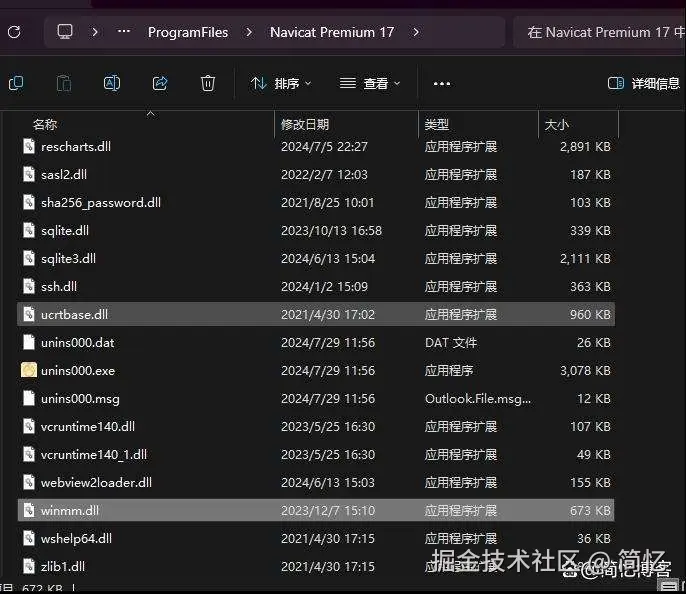The image size is (686, 594).
Task: Select file sqlite3.dll
Action: [x=316, y=259]
